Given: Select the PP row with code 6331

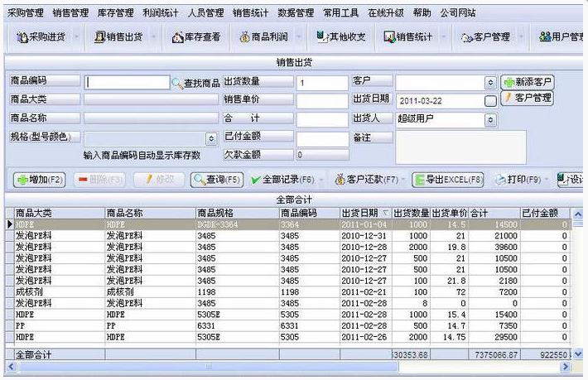Looking at the screenshot, I should (288, 325).
